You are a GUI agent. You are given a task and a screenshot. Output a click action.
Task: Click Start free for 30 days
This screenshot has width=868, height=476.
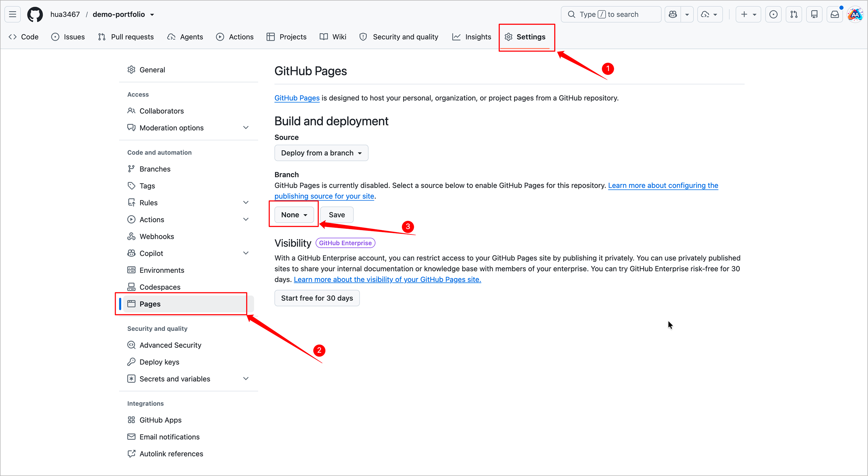point(317,298)
